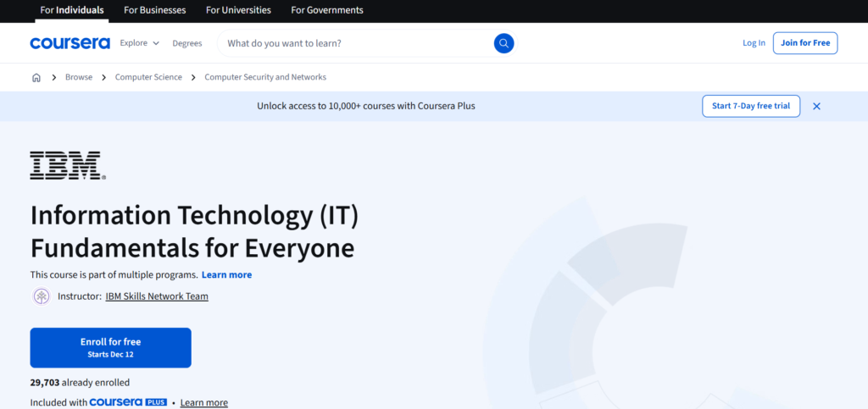Open the Degrees menu
Viewport: 868px width, 409px height.
click(187, 43)
